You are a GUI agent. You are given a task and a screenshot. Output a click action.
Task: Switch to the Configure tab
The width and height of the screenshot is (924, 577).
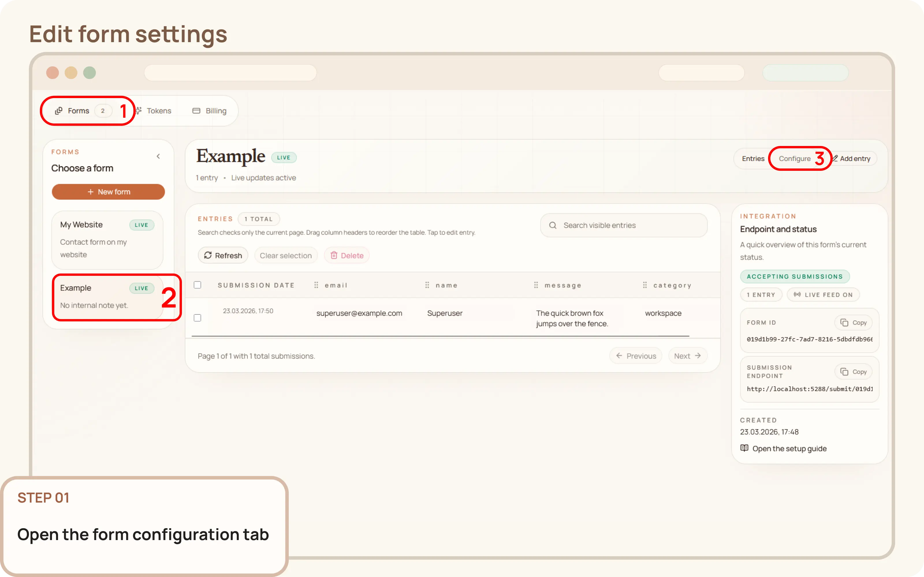(795, 158)
